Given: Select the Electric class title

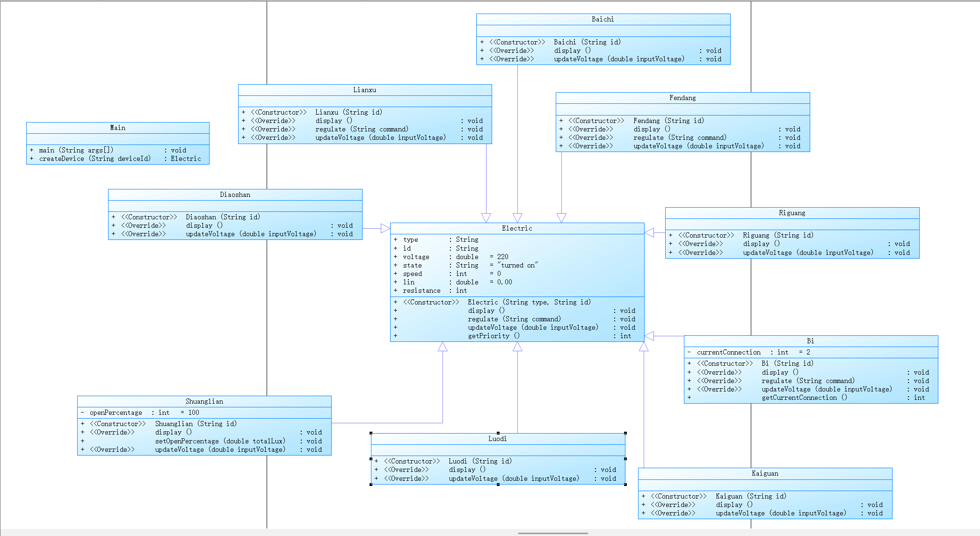Looking at the screenshot, I should coord(516,228).
